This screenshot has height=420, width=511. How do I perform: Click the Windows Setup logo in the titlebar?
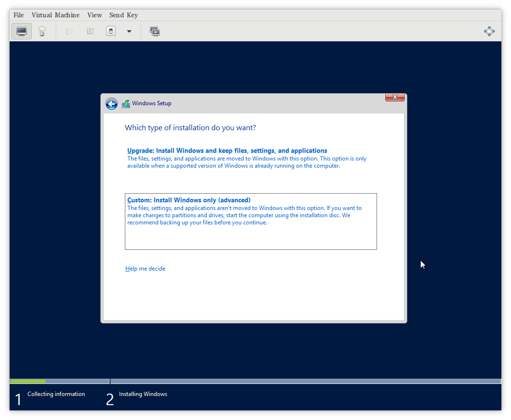[x=126, y=103]
